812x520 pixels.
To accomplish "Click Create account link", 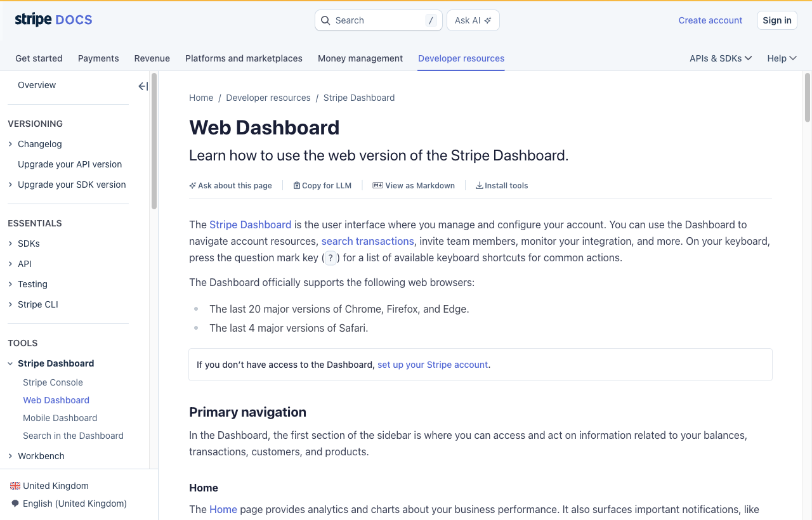I will tap(710, 20).
